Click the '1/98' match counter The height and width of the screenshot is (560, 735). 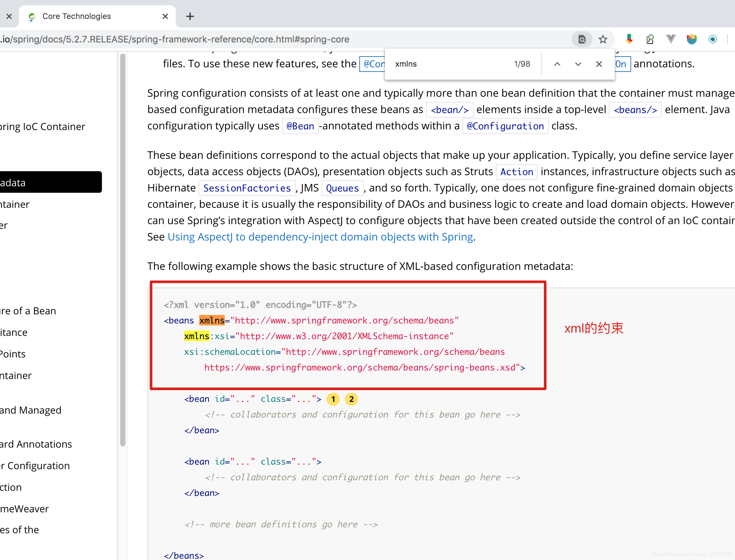point(522,64)
